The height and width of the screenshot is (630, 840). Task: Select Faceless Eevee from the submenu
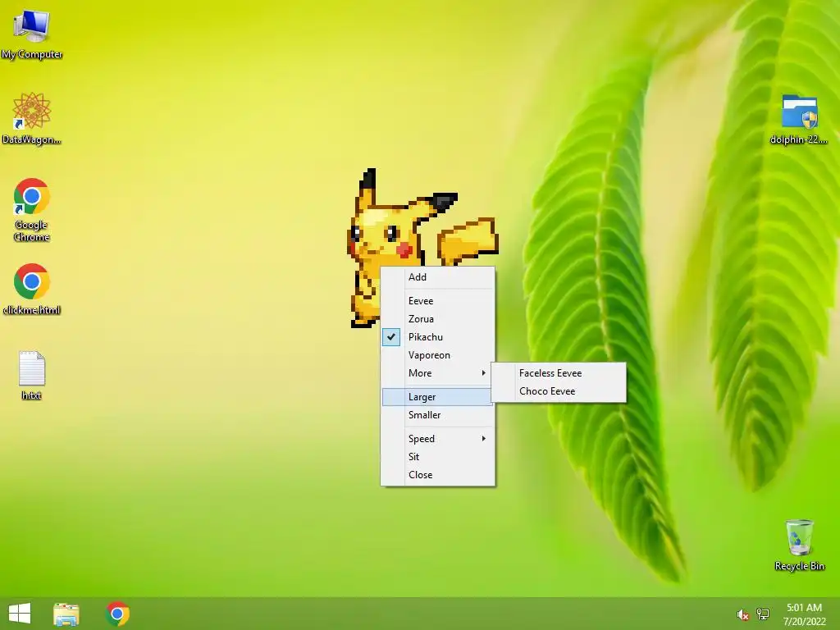[559, 373]
